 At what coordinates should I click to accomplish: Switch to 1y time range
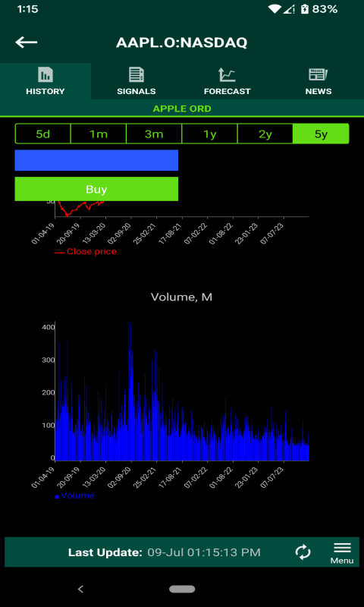(x=209, y=134)
